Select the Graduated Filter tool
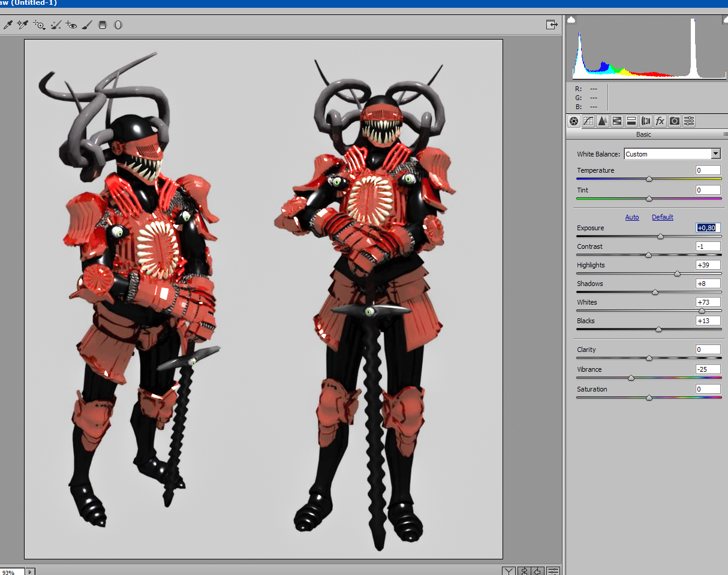 103,25
